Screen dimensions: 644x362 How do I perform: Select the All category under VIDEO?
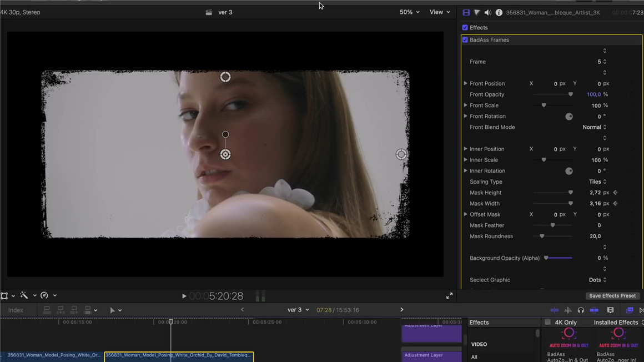click(474, 357)
